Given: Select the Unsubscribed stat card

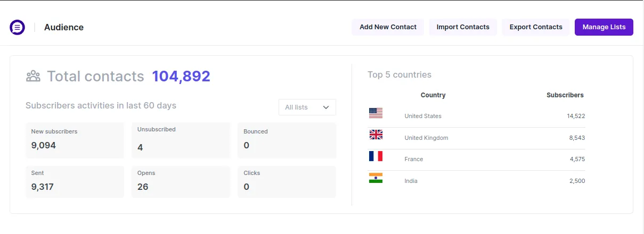Looking at the screenshot, I should 181,140.
